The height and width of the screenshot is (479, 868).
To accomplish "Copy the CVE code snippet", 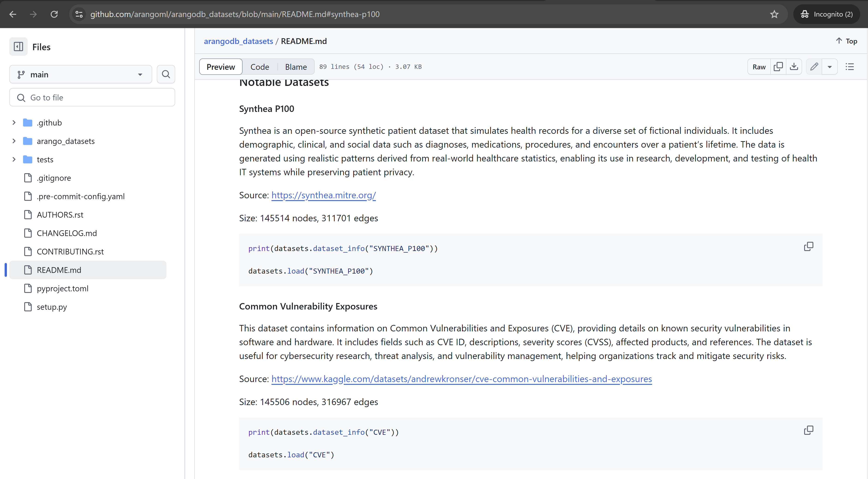I will point(808,430).
